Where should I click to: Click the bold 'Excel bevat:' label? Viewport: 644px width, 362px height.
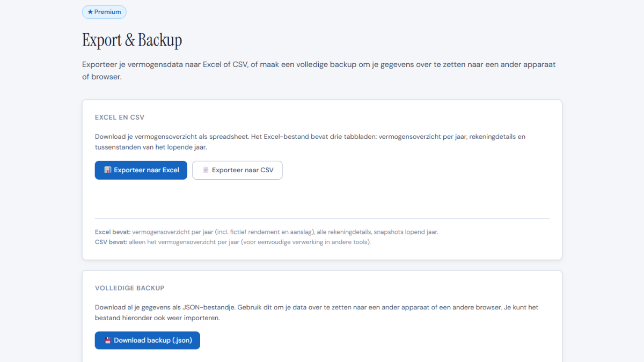(x=113, y=232)
